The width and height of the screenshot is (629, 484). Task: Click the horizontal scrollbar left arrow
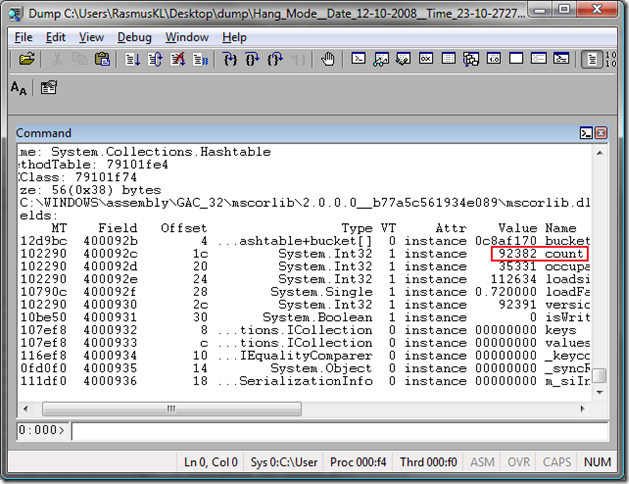click(26, 409)
